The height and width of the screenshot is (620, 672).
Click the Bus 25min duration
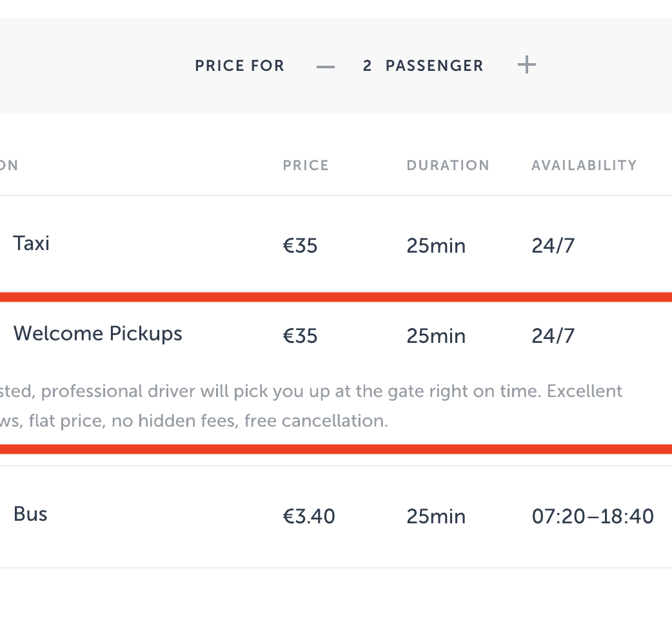click(436, 517)
